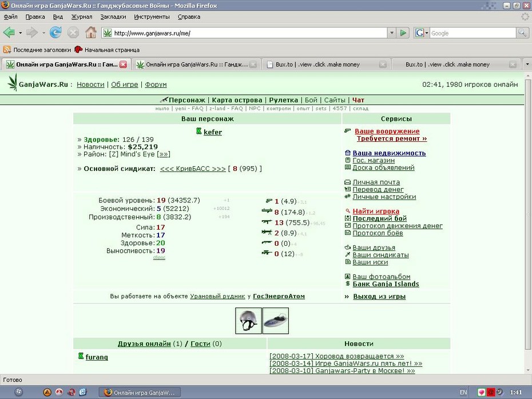Click the photo icon beside Ваш фотоальбом
The image size is (532, 399).
coord(347,276)
